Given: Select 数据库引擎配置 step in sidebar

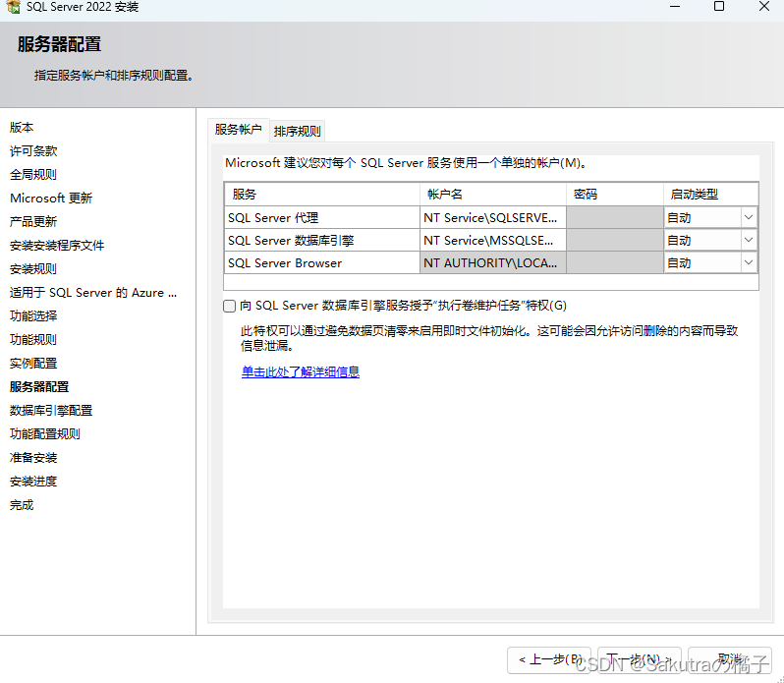Looking at the screenshot, I should click(x=51, y=411).
